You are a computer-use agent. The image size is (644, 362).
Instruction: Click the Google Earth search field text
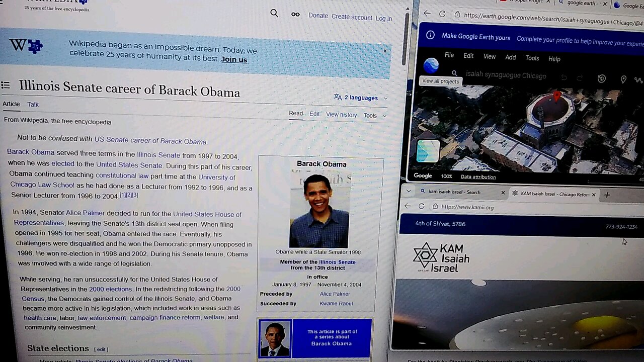506,75
